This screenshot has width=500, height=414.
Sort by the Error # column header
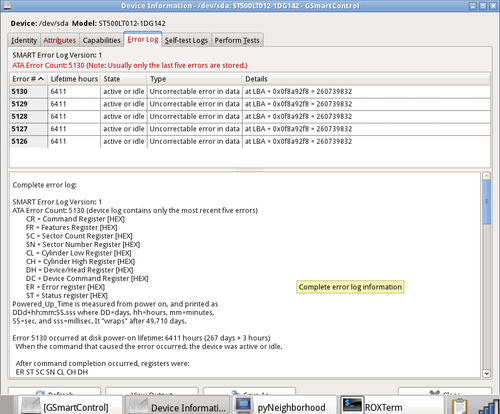pyautogui.click(x=28, y=79)
